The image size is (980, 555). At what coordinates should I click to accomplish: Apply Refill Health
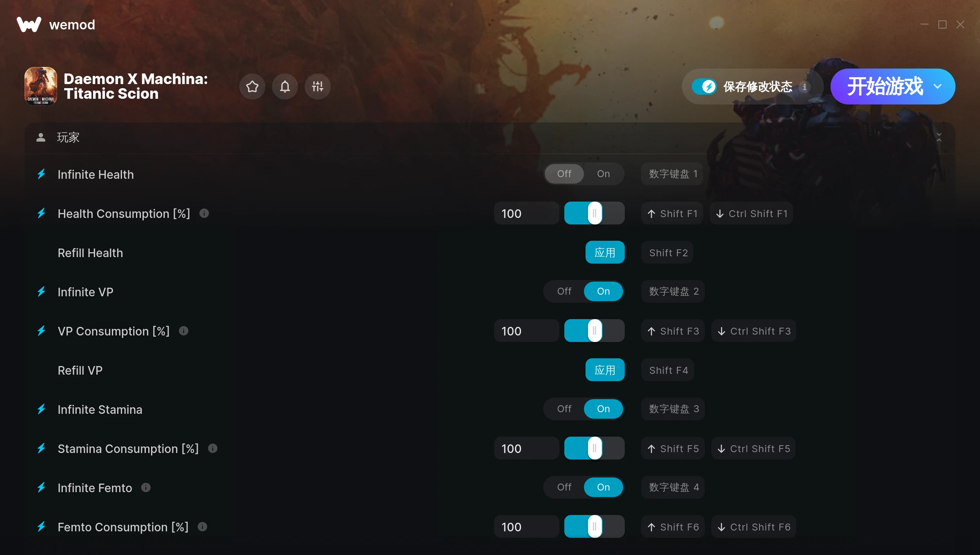tap(605, 253)
